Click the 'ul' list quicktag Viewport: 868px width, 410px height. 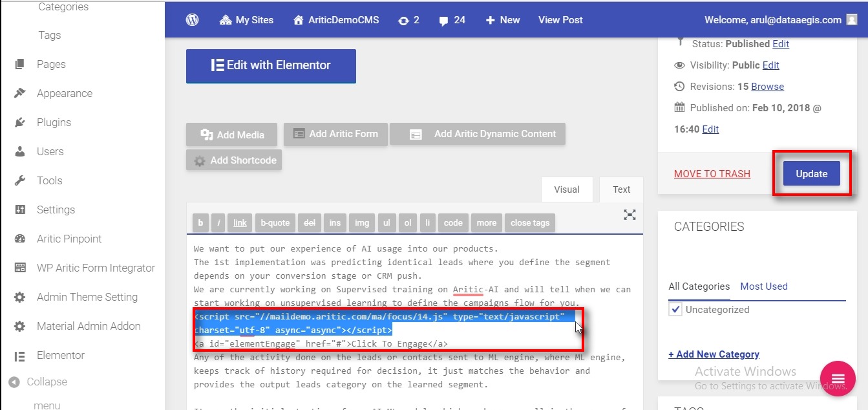click(386, 222)
